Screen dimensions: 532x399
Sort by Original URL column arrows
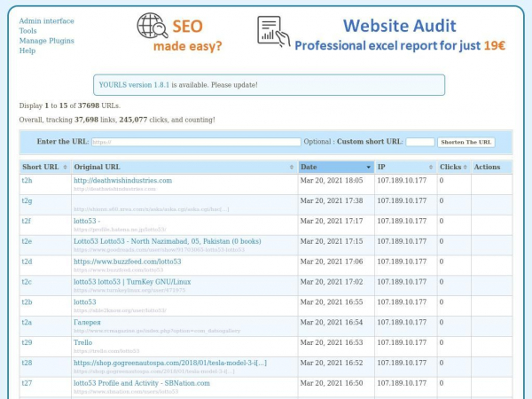point(292,168)
